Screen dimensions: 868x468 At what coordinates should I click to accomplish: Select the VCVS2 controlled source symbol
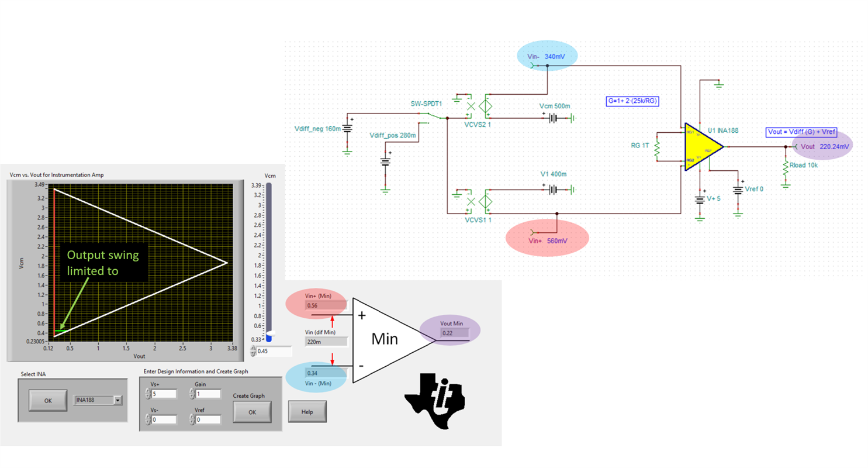pyautogui.click(x=479, y=106)
